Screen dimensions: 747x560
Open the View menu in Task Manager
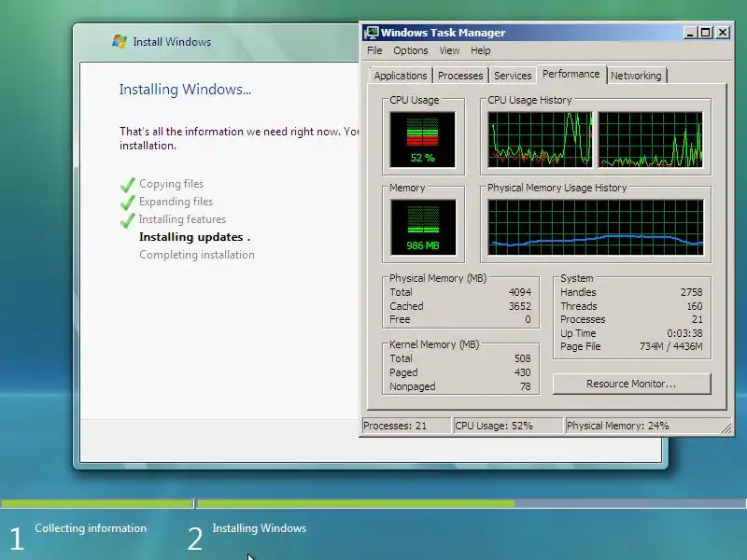449,50
